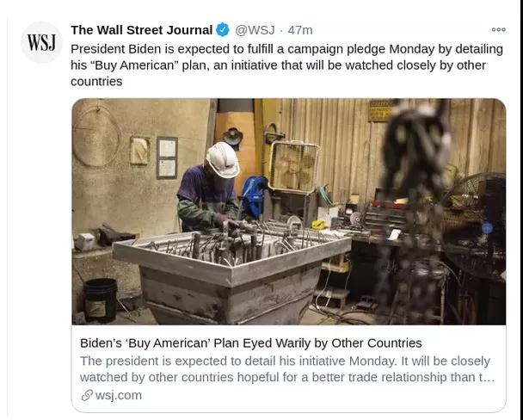Open the WSJ profile avatar
This screenshot has width=523, height=420.
[x=41, y=42]
